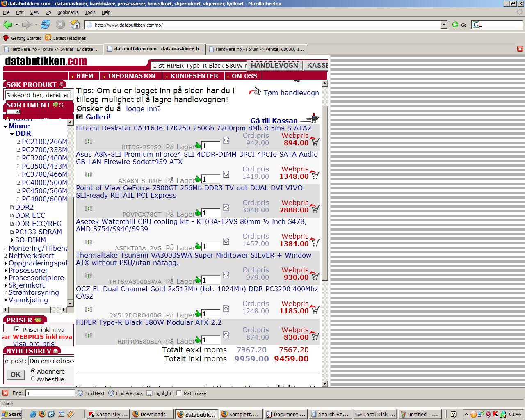Click compare icon on HIPER Type-R row

88,336
